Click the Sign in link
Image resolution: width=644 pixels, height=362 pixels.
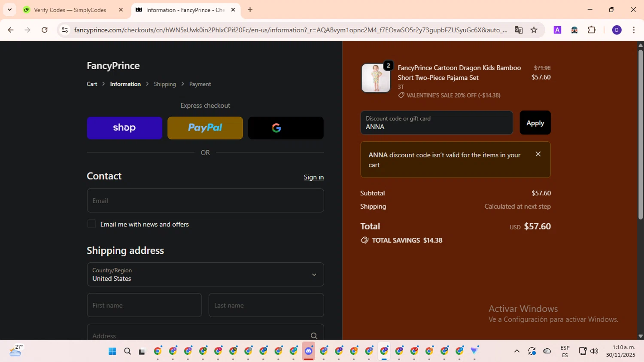coord(314,177)
